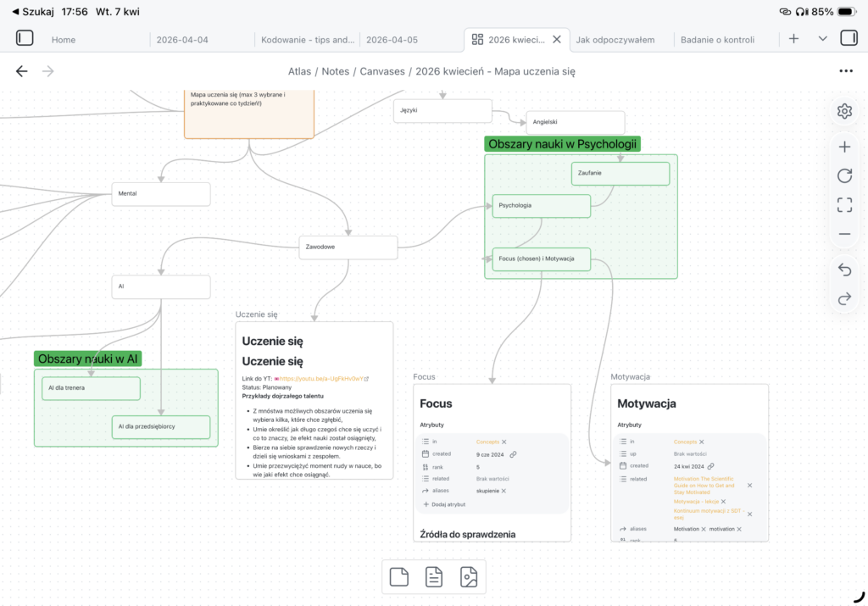Switch to the Jak odpoczywałem tab
The image size is (868, 606).
[615, 40]
